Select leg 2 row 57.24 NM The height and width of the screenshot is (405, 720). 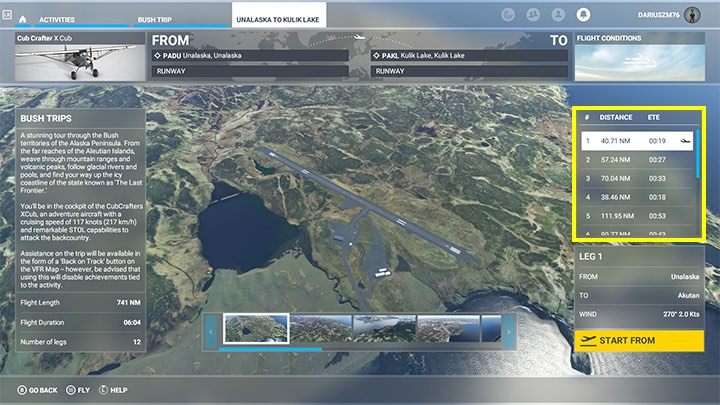tap(637, 160)
